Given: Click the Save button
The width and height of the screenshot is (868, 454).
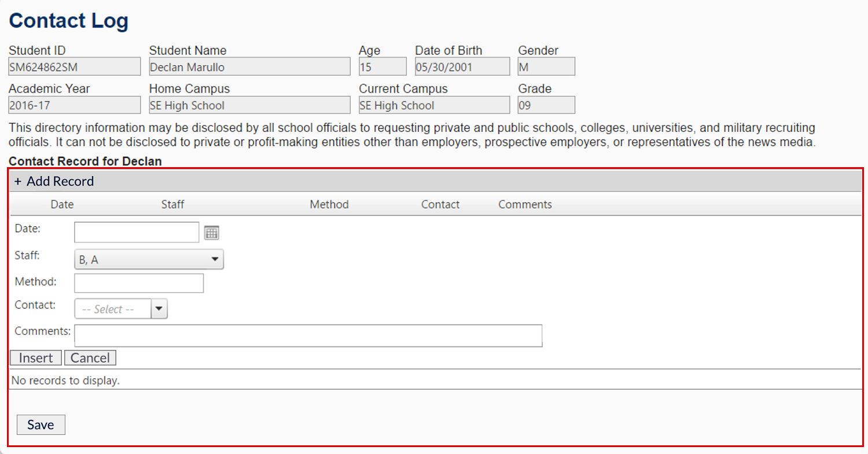Looking at the screenshot, I should pos(41,425).
